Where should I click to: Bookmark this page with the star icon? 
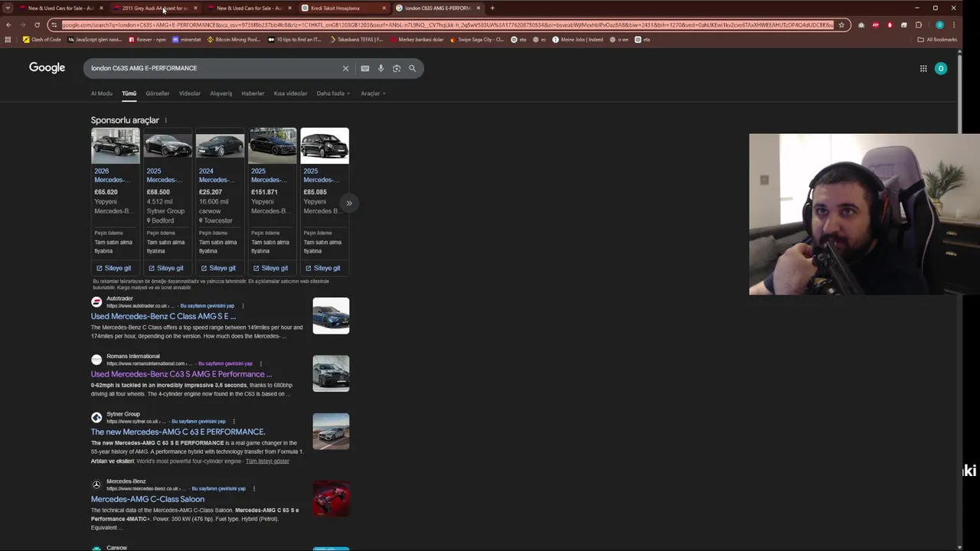pyautogui.click(x=841, y=24)
